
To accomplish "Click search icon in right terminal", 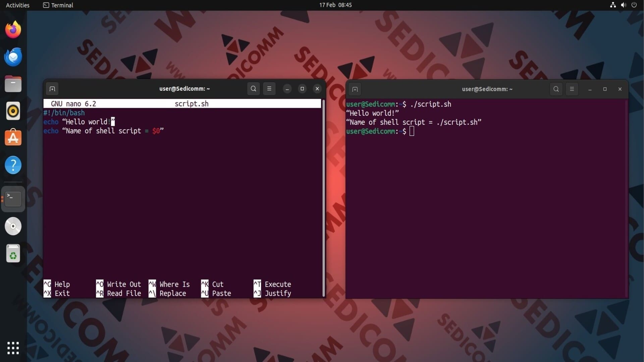I will (556, 89).
